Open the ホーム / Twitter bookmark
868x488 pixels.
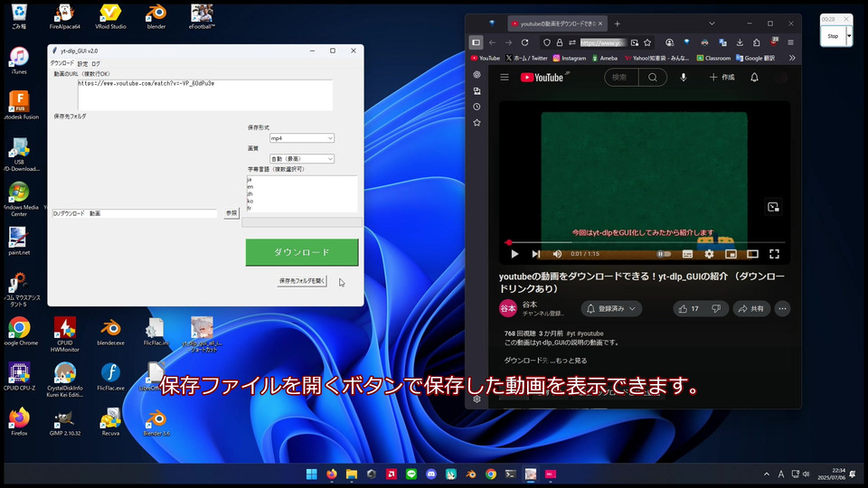point(526,58)
